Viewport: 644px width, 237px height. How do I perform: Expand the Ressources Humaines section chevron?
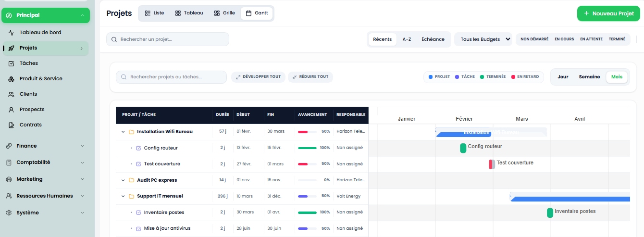click(x=82, y=196)
